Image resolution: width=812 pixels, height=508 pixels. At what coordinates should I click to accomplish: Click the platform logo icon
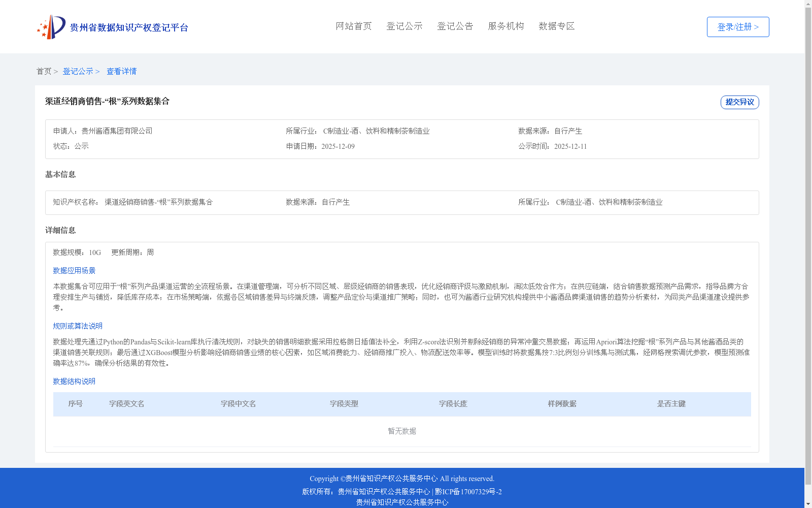(51, 27)
